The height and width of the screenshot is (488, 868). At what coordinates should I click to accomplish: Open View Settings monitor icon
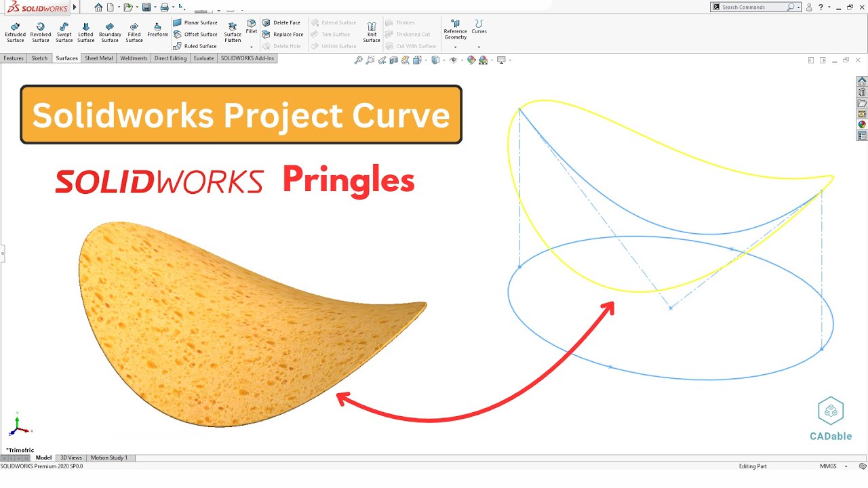point(501,60)
